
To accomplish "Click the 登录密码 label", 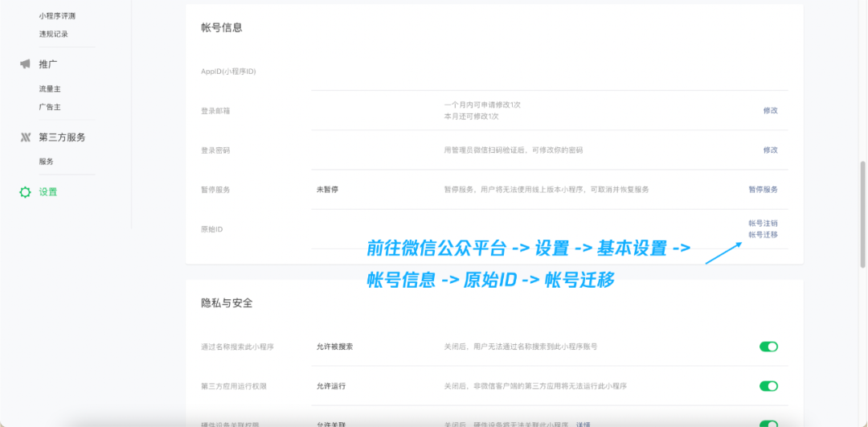I will tap(215, 150).
